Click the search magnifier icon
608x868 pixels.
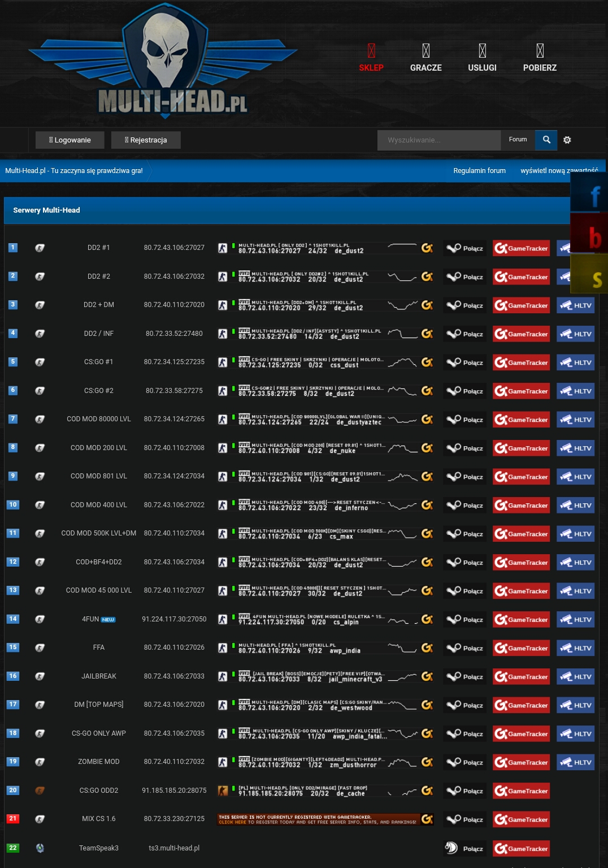[546, 140]
